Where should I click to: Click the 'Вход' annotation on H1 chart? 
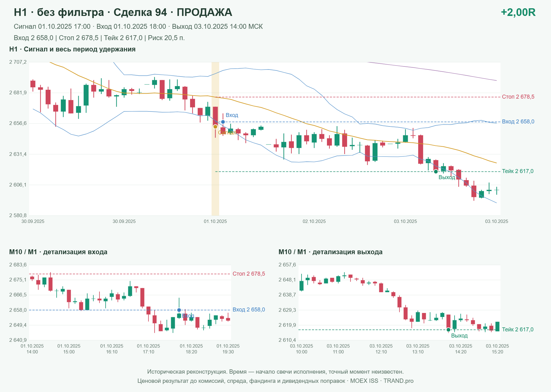coord(232,115)
